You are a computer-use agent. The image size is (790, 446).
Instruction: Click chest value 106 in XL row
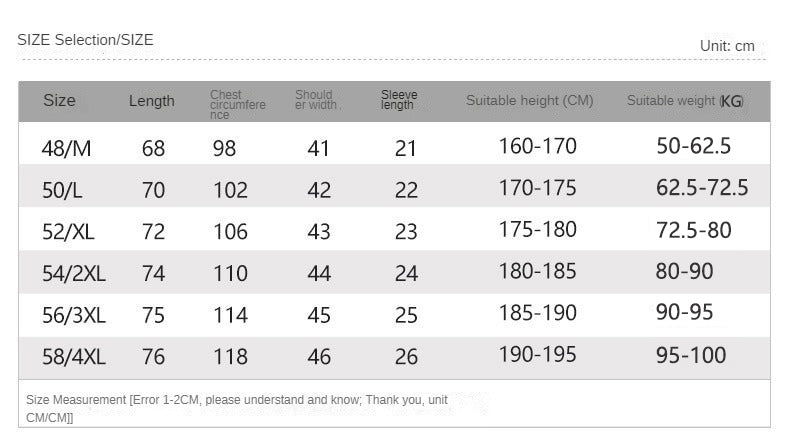coord(230,231)
